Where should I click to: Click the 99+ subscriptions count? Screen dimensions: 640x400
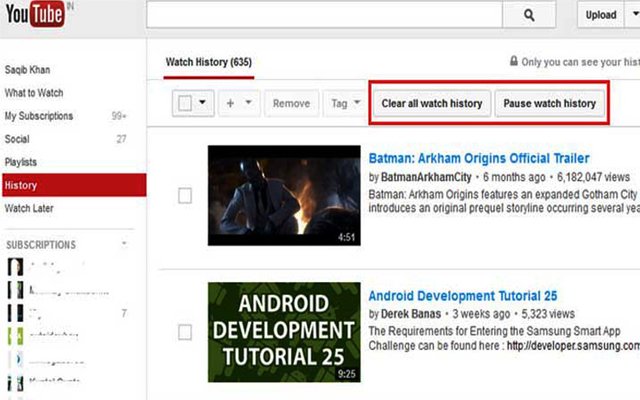point(119,116)
